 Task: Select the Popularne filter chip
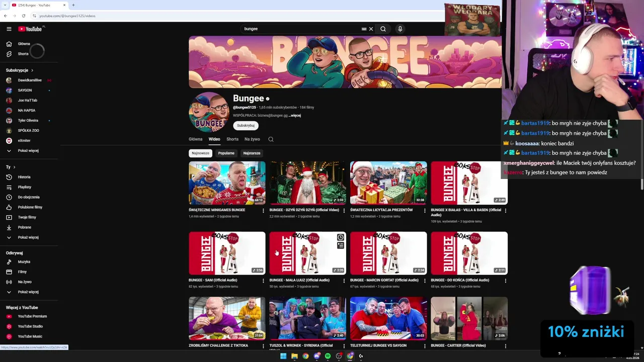[226, 153]
